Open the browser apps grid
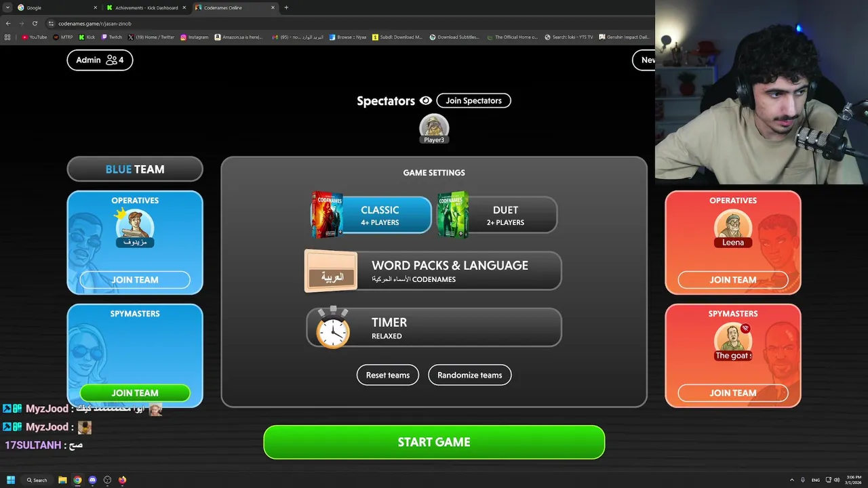The width and height of the screenshot is (868, 488). [7, 37]
